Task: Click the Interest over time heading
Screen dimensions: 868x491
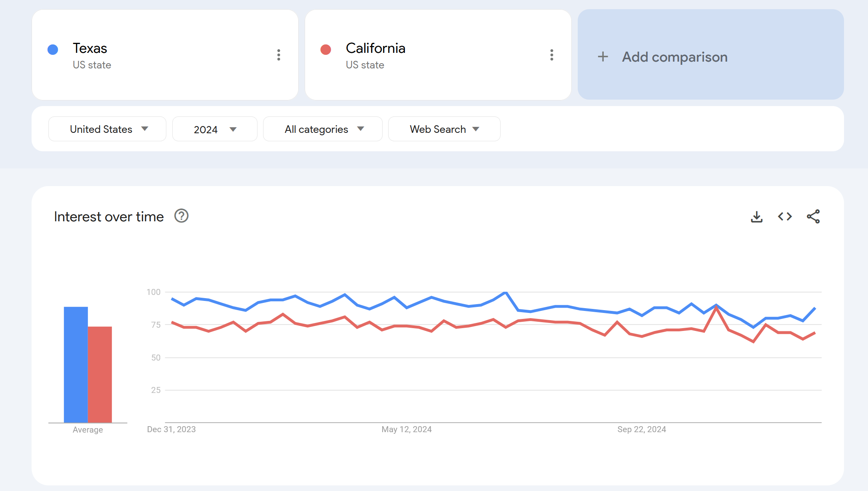Action: (x=109, y=216)
